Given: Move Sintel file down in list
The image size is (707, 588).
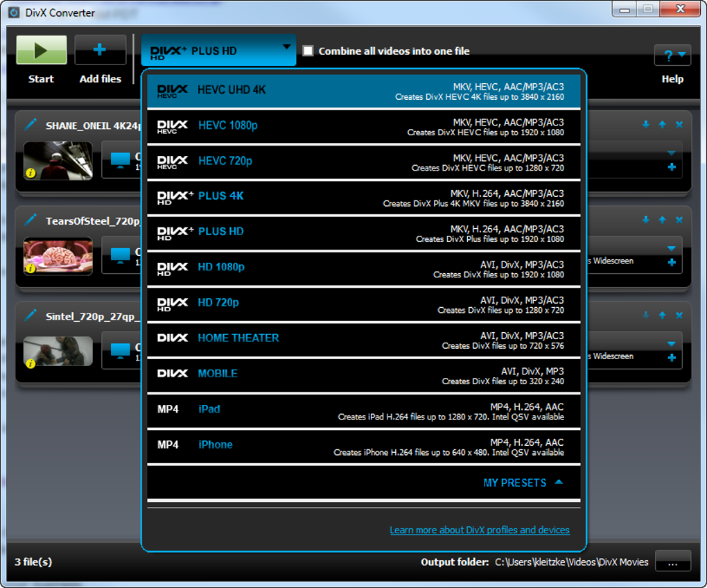Looking at the screenshot, I should (x=646, y=315).
